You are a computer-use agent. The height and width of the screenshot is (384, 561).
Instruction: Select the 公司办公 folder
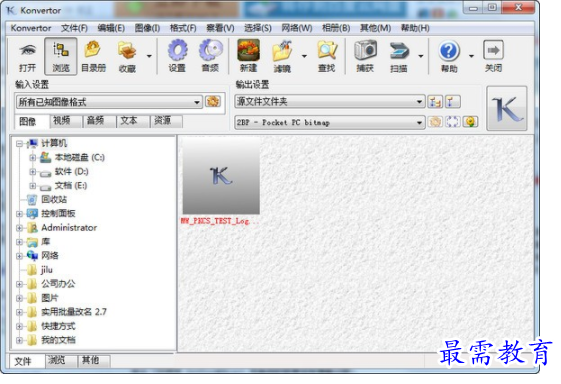tap(58, 284)
